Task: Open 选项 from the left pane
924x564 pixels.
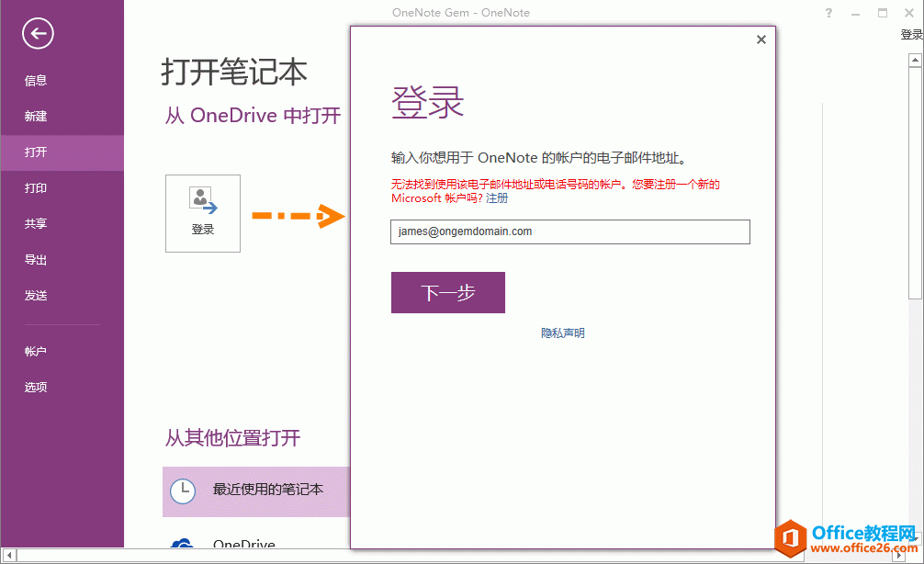Action: pos(36,387)
